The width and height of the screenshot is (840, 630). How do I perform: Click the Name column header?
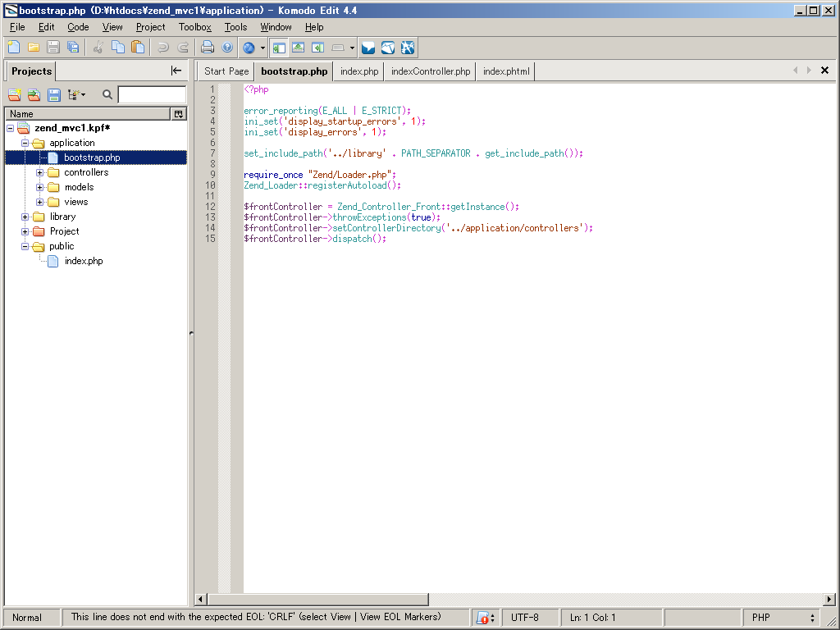tap(87, 113)
